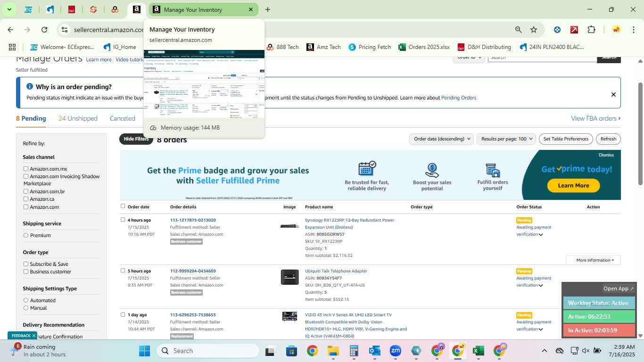The width and height of the screenshot is (644, 362).
Task: Switch to the EC browser tab
Action: click(28, 9)
